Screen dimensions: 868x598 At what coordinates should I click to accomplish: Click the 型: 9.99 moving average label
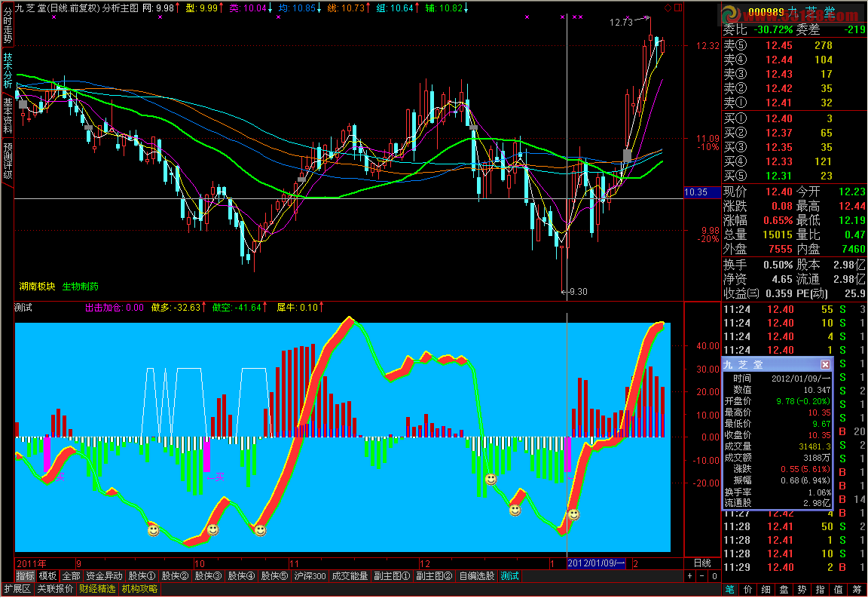[x=204, y=8]
